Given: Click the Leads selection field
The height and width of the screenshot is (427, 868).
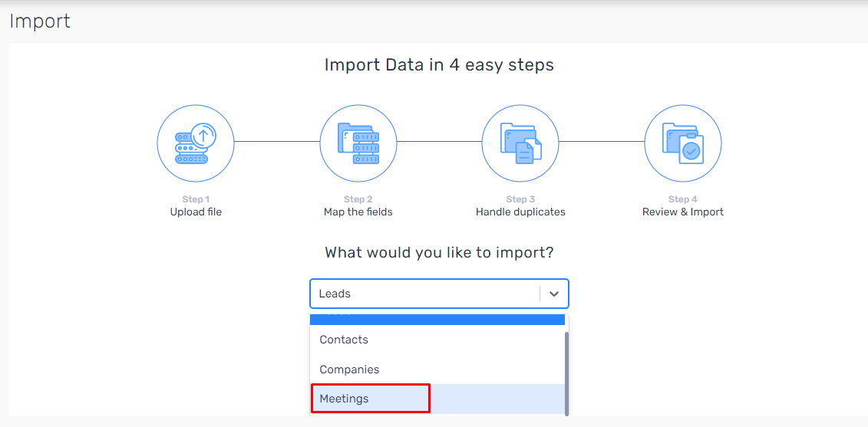Looking at the screenshot, I should (x=439, y=294).
